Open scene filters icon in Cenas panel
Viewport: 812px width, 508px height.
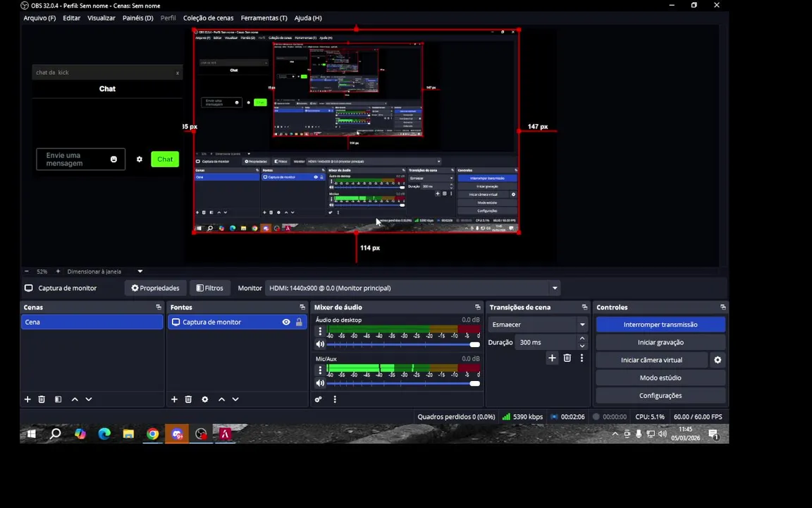coord(58,399)
